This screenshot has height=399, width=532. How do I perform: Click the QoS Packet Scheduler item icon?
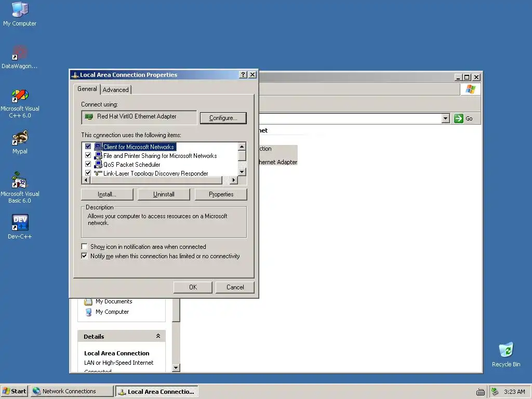point(98,164)
